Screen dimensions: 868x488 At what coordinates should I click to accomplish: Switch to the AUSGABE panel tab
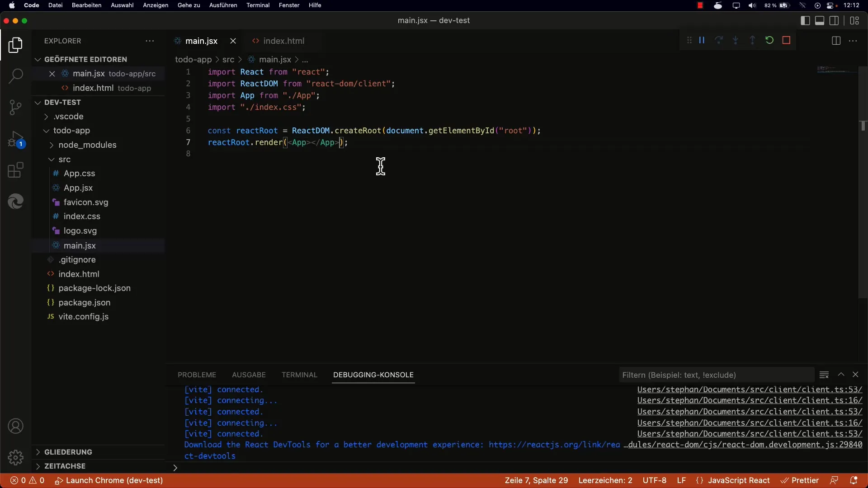(249, 375)
